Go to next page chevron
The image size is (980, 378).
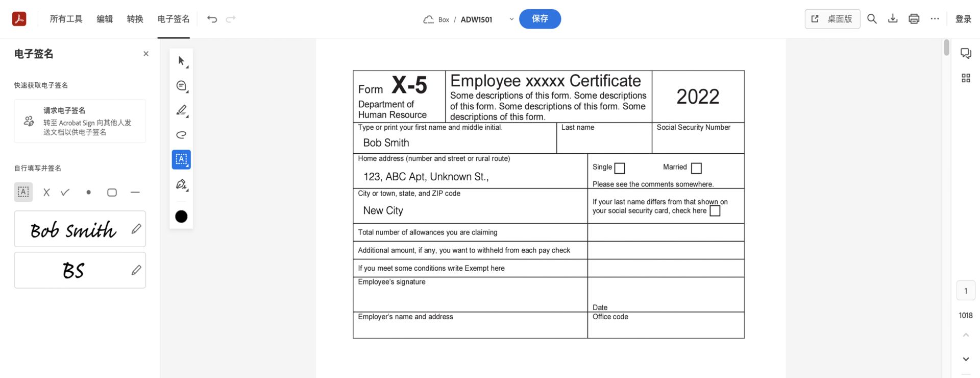(x=966, y=359)
